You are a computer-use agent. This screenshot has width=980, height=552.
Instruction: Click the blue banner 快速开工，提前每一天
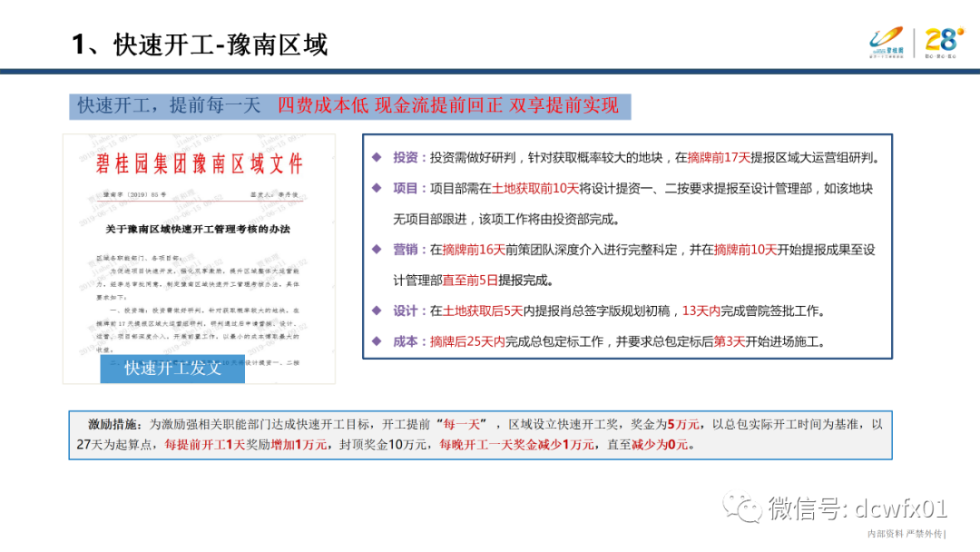pos(168,106)
